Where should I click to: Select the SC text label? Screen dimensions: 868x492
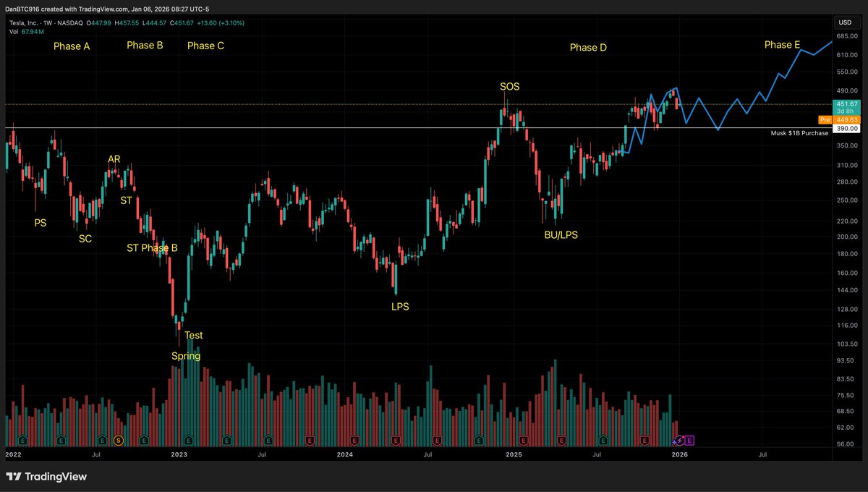coord(85,238)
